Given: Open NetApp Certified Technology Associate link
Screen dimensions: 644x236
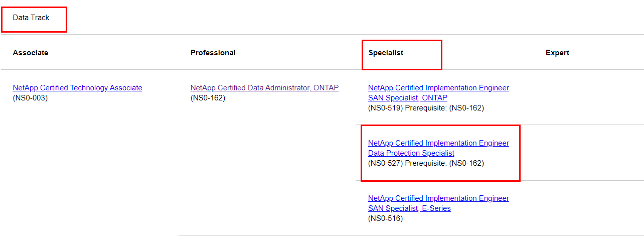Looking at the screenshot, I should pos(78,88).
